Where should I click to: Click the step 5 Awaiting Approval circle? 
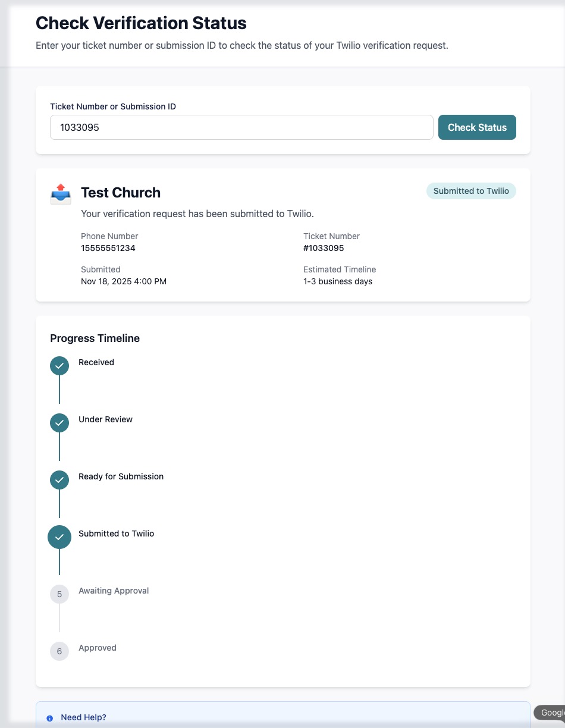coord(59,594)
